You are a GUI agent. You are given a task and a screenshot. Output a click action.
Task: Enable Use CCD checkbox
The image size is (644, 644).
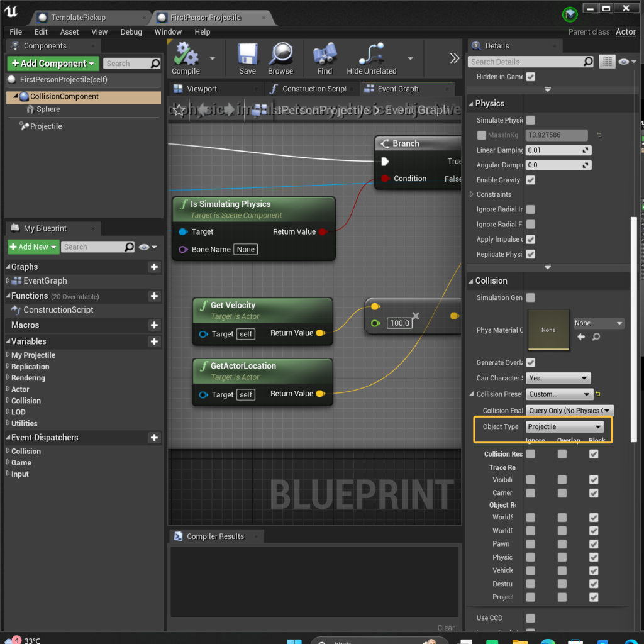(531, 618)
